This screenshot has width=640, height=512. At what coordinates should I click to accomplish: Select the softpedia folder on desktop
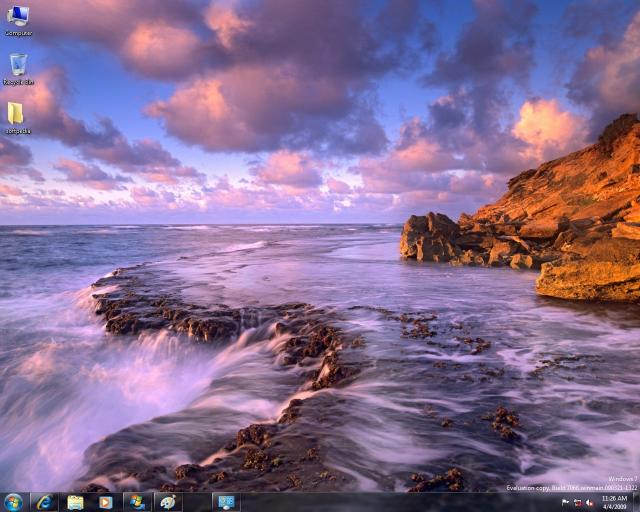16,113
